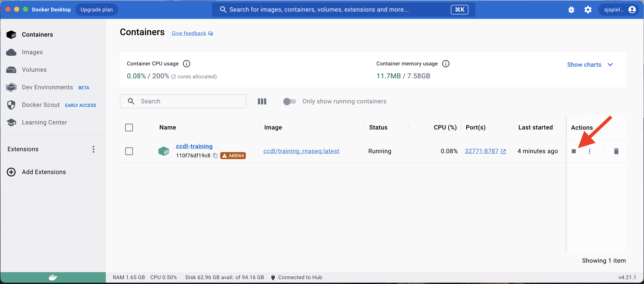
Task: Check the ccdl-training container checkbox
Action: pyautogui.click(x=129, y=151)
